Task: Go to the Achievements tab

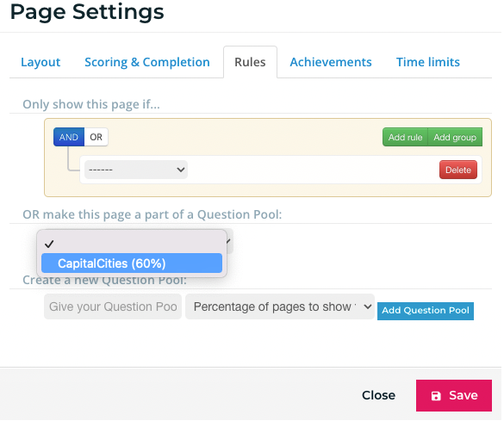Action: click(331, 62)
